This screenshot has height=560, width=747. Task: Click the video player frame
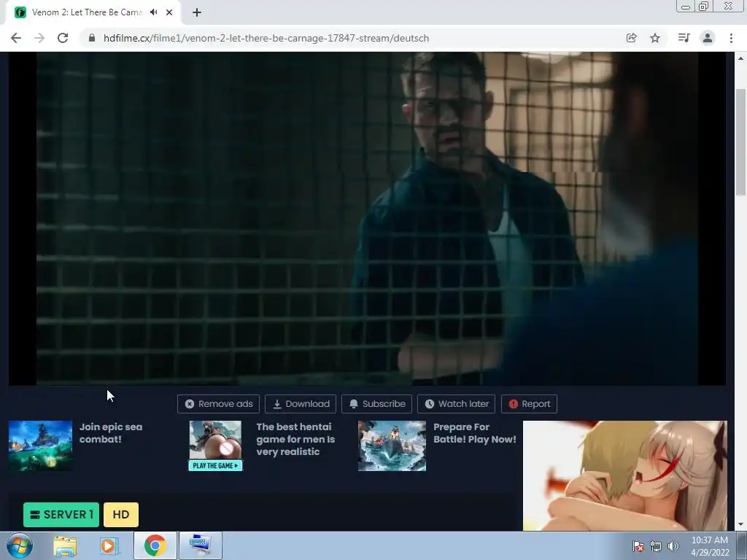pyautogui.click(x=368, y=219)
